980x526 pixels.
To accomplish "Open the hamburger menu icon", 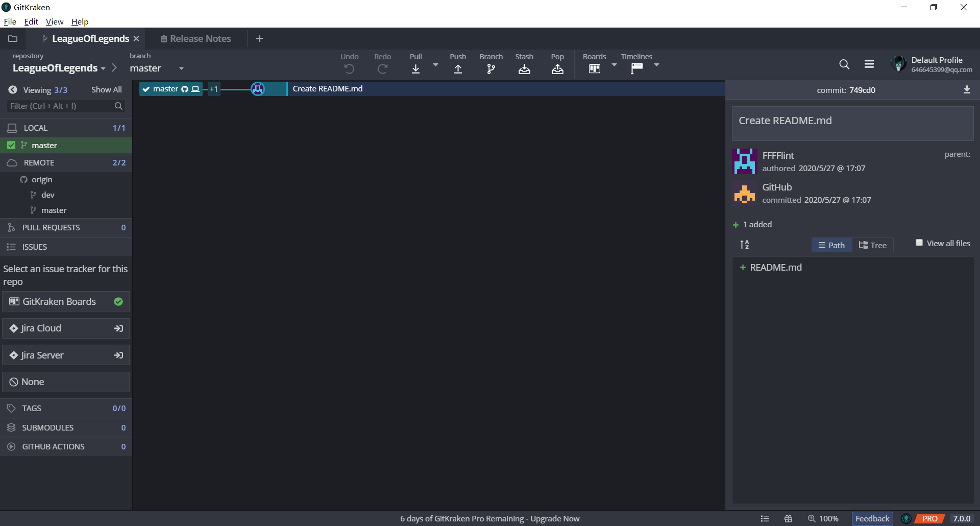I will click(869, 64).
